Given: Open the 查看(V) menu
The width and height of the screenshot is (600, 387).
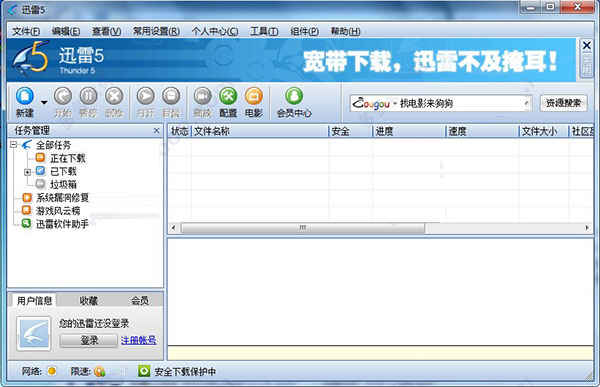Looking at the screenshot, I should [x=106, y=31].
